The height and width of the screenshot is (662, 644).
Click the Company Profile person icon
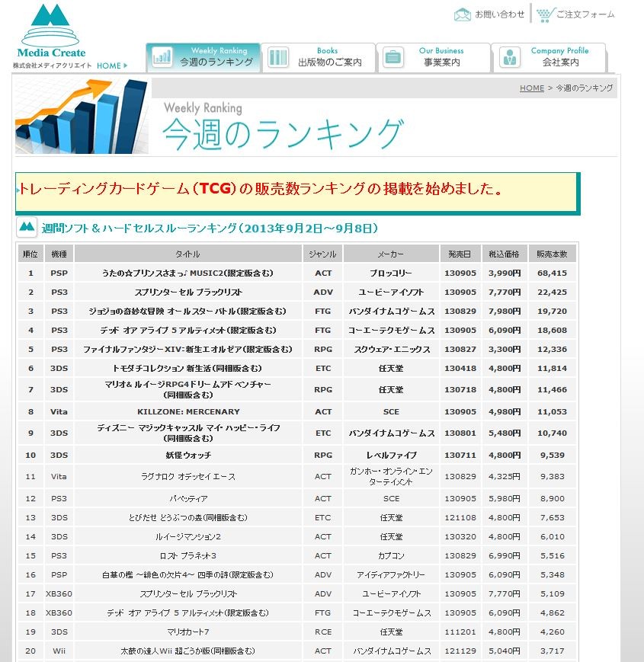pyautogui.click(x=510, y=57)
